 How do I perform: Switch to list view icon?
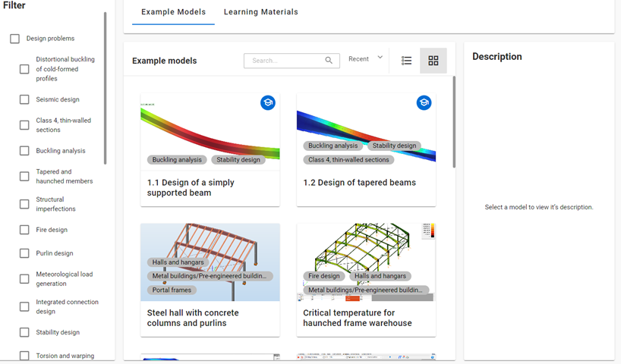tap(406, 61)
